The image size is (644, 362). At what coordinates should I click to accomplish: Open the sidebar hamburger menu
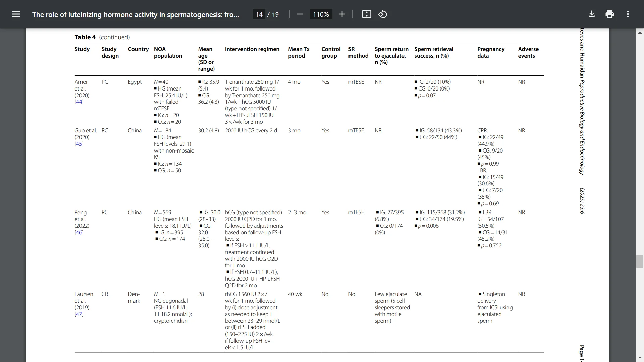click(x=16, y=14)
